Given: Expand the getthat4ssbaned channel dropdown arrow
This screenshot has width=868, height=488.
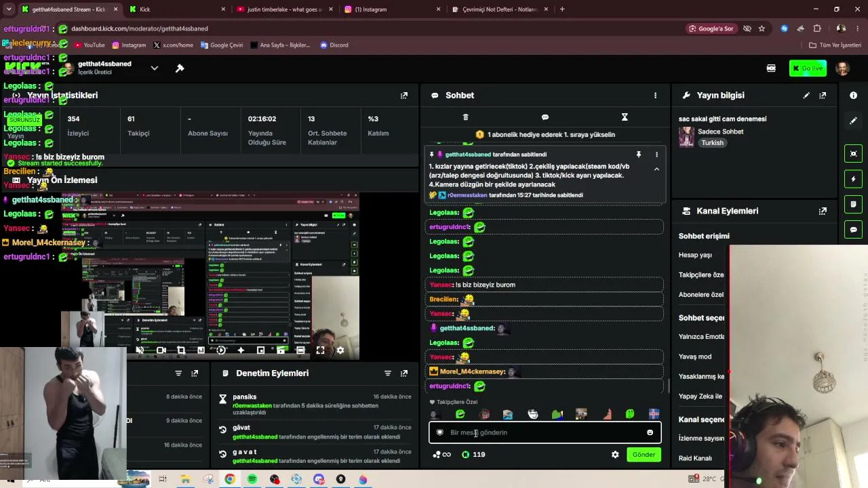Looking at the screenshot, I should pyautogui.click(x=155, y=68).
